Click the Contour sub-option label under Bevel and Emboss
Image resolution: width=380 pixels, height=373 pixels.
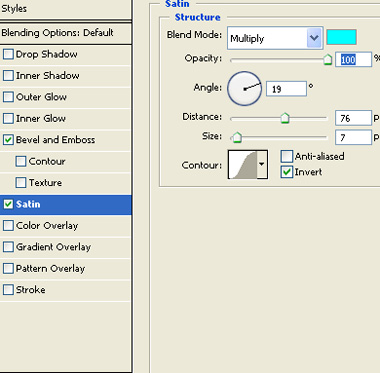(x=47, y=161)
